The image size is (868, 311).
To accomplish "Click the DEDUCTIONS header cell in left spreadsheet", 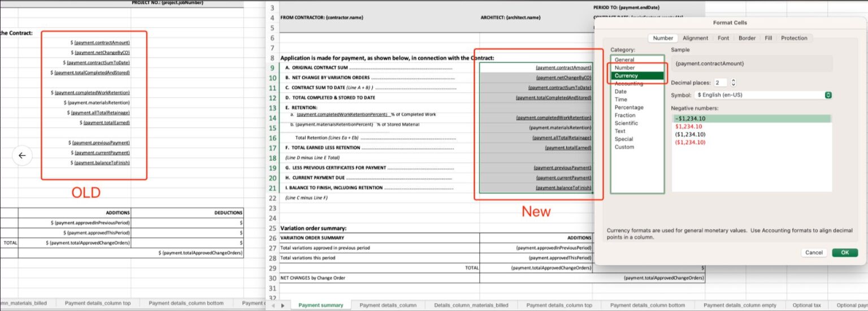I will [x=187, y=213].
